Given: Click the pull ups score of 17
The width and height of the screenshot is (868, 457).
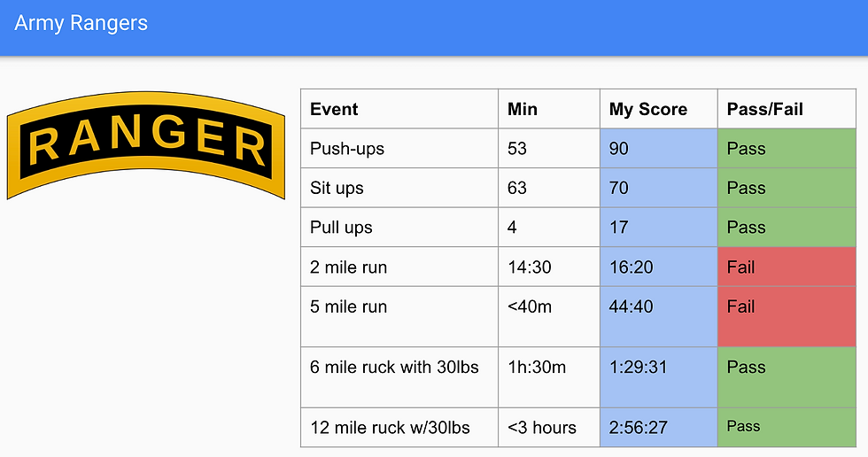Looking at the screenshot, I should pyautogui.click(x=659, y=227).
